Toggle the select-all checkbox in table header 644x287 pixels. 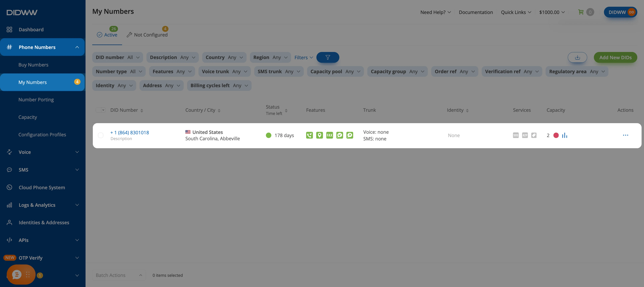[98, 110]
